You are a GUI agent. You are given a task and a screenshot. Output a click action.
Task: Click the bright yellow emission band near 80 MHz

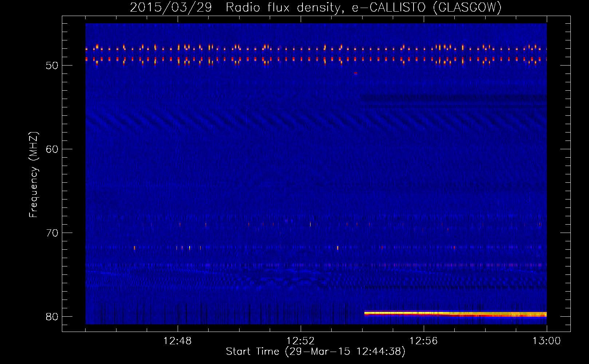point(455,313)
